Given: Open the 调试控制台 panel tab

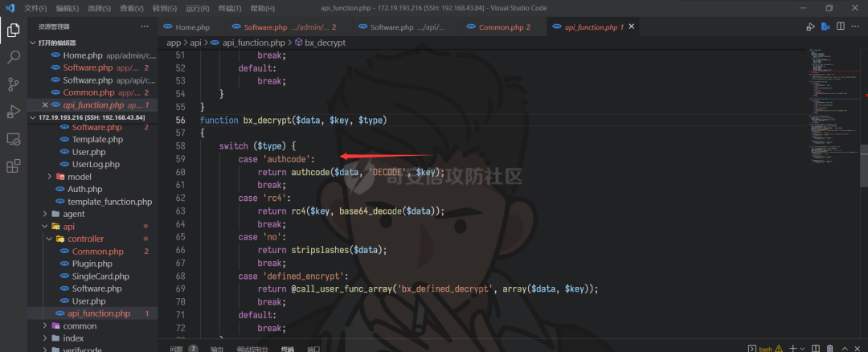Looking at the screenshot, I should click(252, 349).
